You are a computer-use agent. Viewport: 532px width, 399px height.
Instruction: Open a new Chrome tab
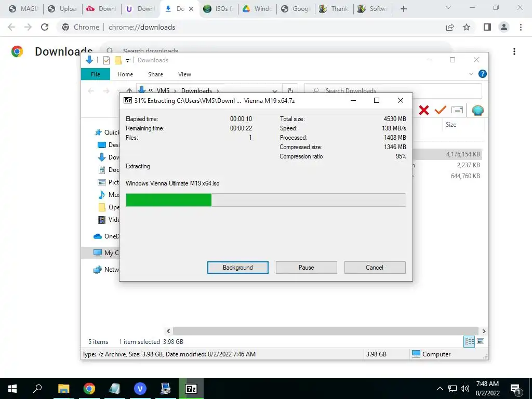pos(403,9)
